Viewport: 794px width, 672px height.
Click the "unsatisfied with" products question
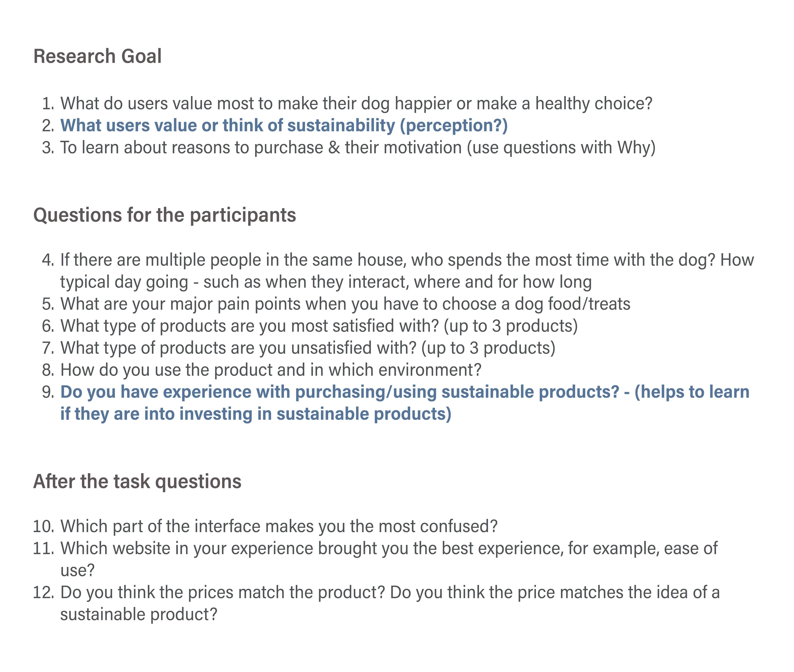(x=308, y=348)
